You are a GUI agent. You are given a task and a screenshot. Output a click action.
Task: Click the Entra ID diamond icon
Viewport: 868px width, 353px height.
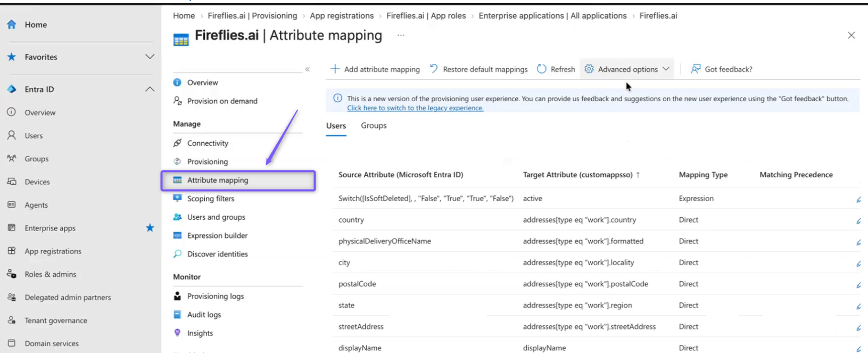[12, 89]
